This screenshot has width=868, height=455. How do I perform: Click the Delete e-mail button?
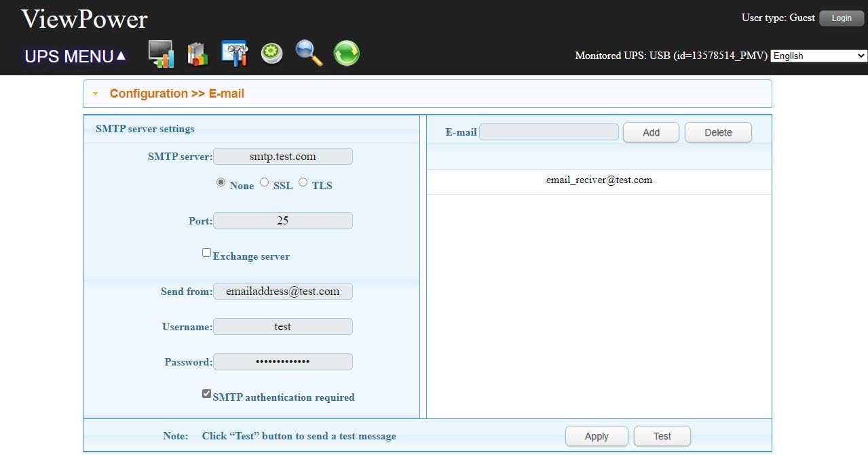(x=718, y=132)
